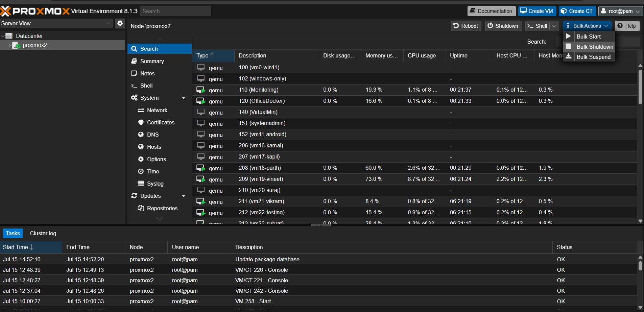Click the top Search input field
644x312 pixels.
[x=175, y=11]
